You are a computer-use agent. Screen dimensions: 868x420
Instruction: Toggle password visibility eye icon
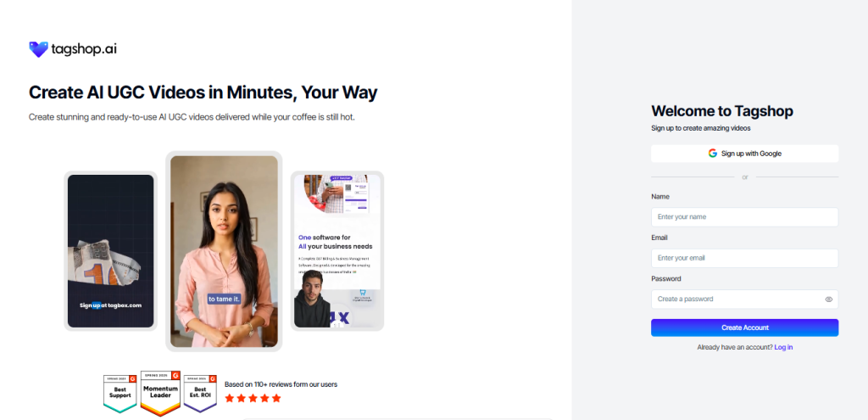829,300
